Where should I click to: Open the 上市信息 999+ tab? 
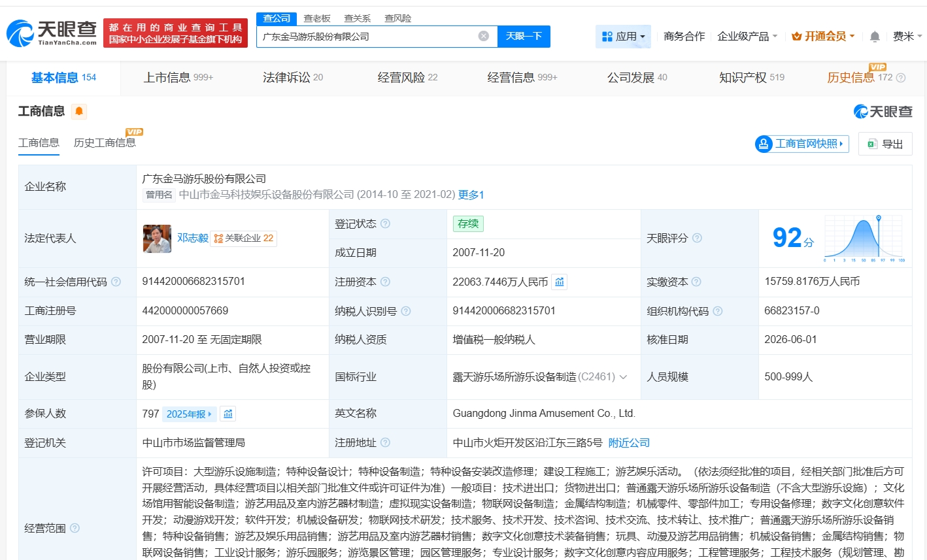click(x=178, y=78)
